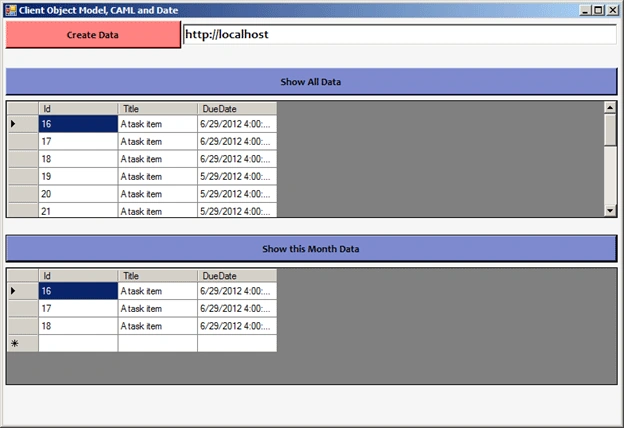Click the lower grid's select-all corner header

point(23,276)
